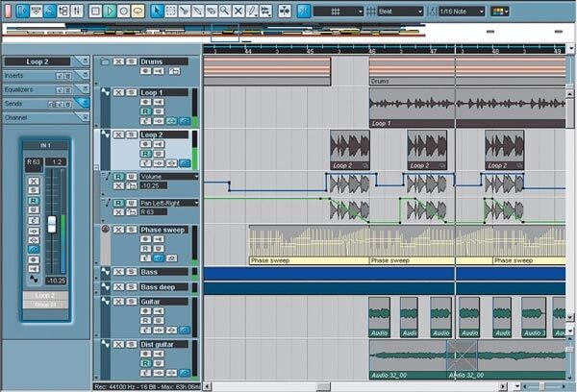Open the Pan Left-Right parameter dropdown
This screenshot has width=577, height=392.
[196, 203]
